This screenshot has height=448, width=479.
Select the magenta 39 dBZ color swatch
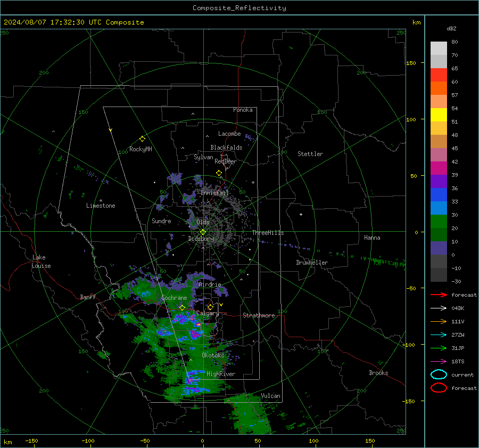pos(439,168)
